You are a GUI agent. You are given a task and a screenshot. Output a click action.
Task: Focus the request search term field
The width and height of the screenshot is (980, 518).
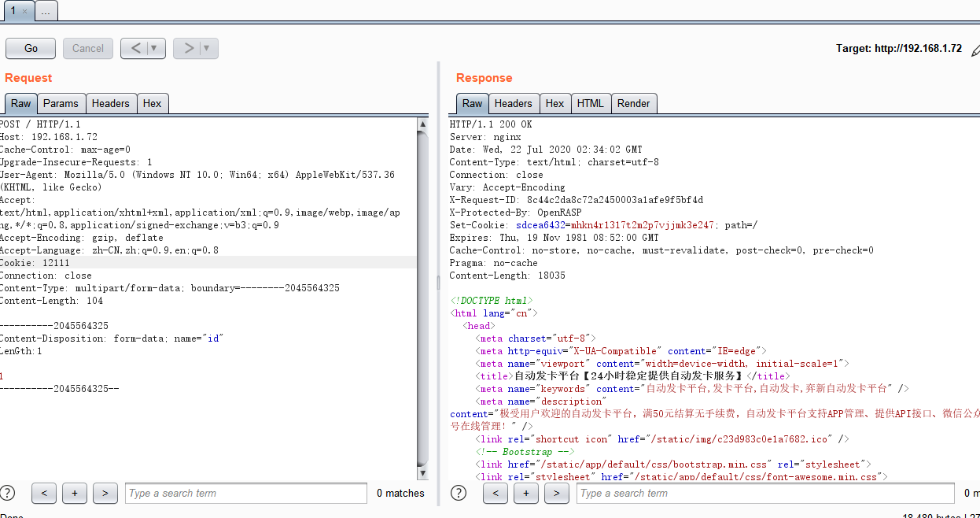coord(246,493)
